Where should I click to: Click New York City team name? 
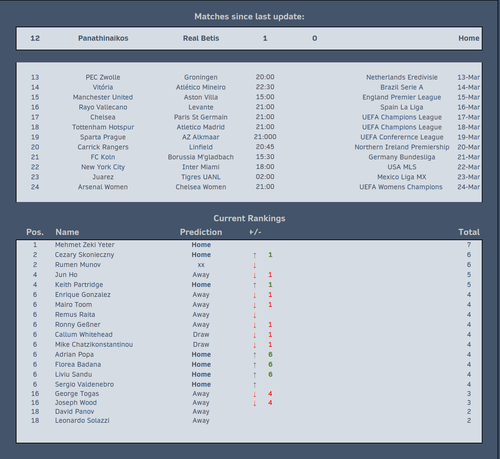point(103,167)
